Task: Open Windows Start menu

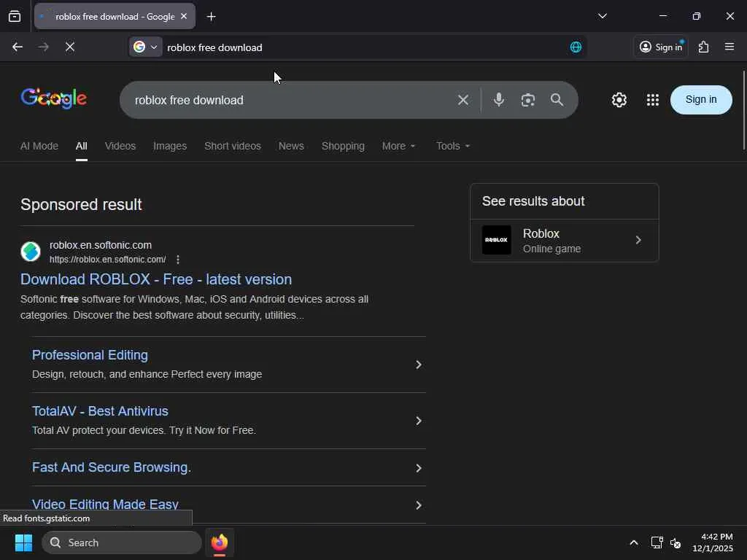Action: pyautogui.click(x=23, y=542)
